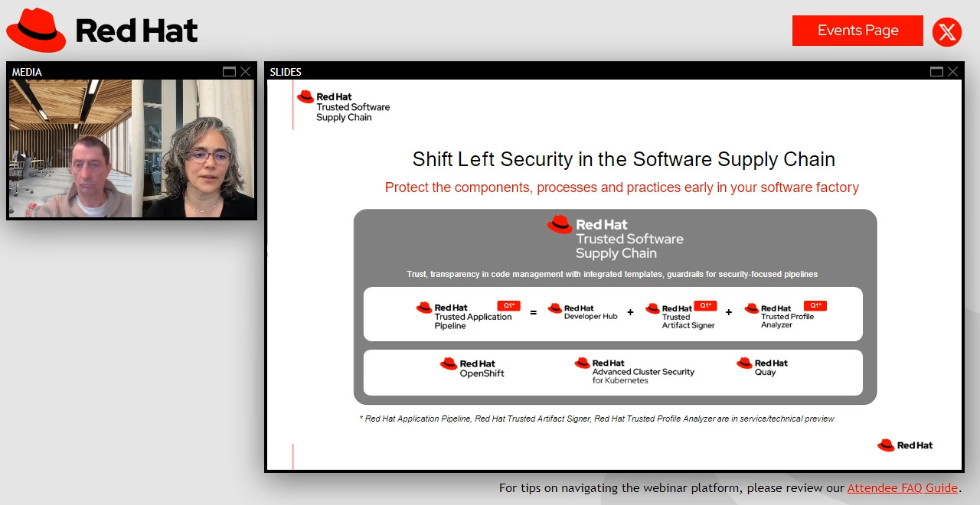Image resolution: width=980 pixels, height=505 pixels.
Task: Maximize the Slides panel
Action: [x=936, y=72]
